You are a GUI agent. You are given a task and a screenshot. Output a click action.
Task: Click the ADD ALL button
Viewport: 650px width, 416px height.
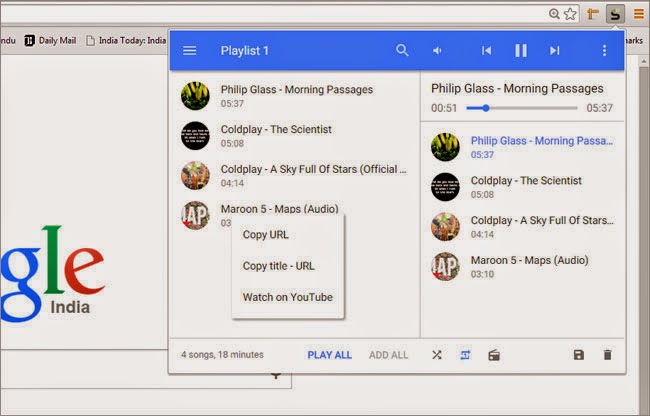388,355
